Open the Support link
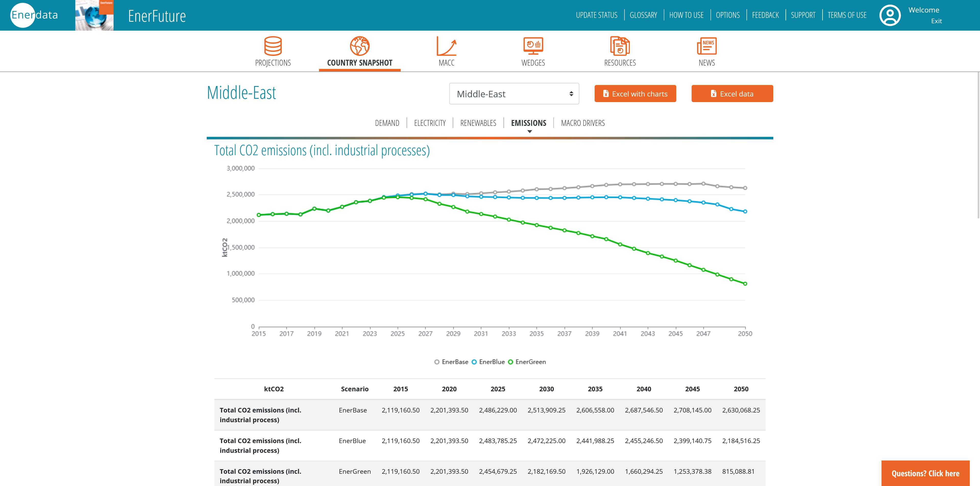 click(803, 15)
